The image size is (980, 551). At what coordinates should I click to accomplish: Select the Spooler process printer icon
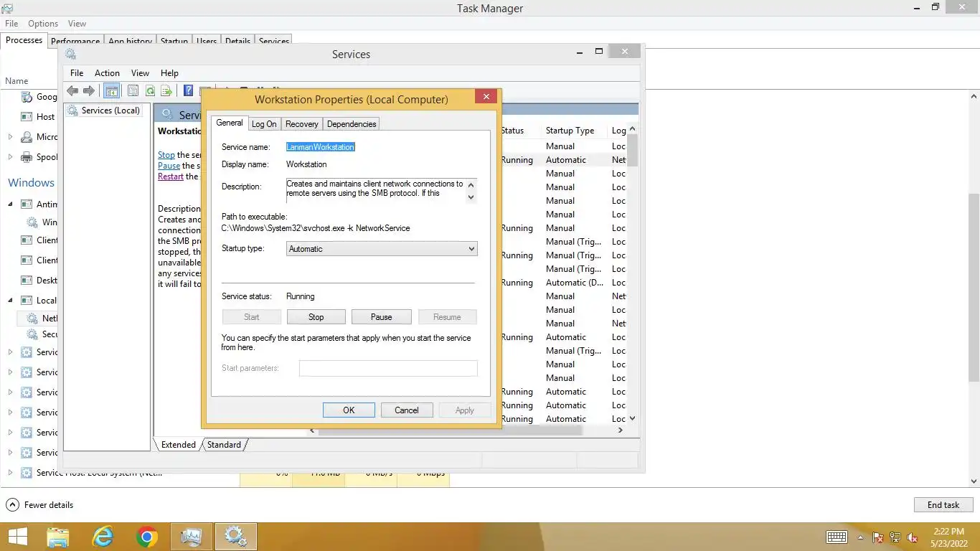pos(27,157)
